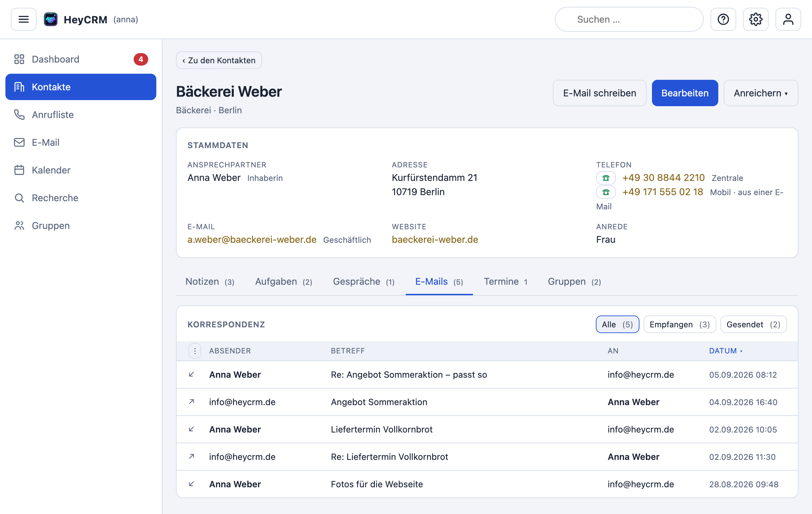Call the mobile number via phone icon
This screenshot has height=514, width=812.
[x=606, y=192]
